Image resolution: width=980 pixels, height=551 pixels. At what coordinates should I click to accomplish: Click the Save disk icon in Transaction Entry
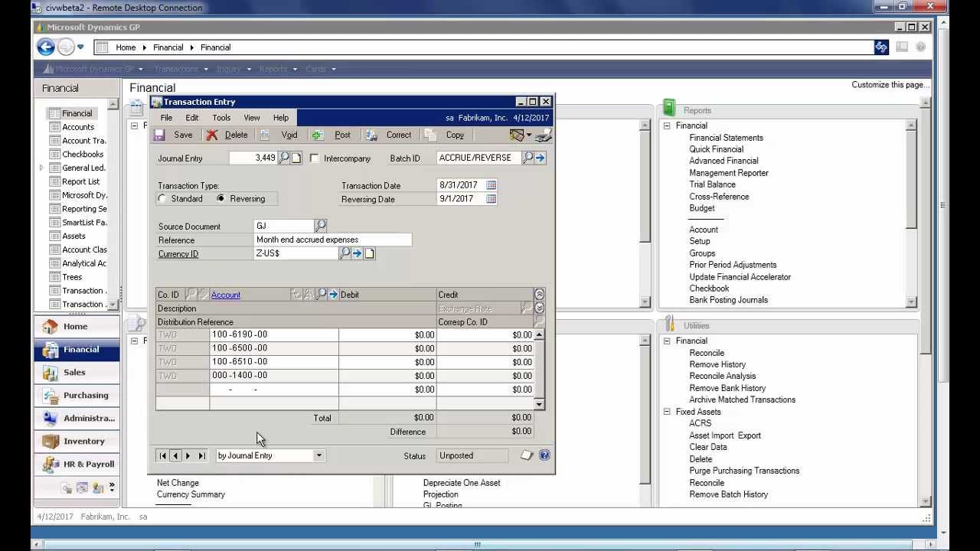click(x=159, y=135)
